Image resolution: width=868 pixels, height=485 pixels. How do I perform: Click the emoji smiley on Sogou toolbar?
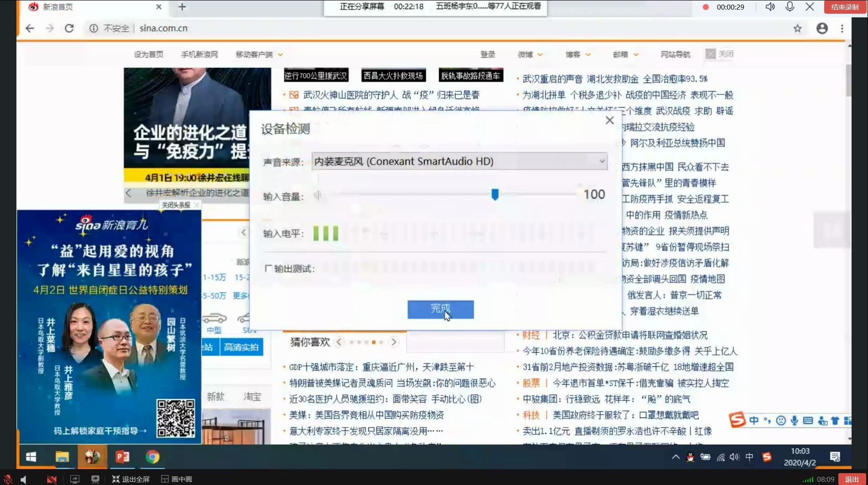tap(781, 420)
